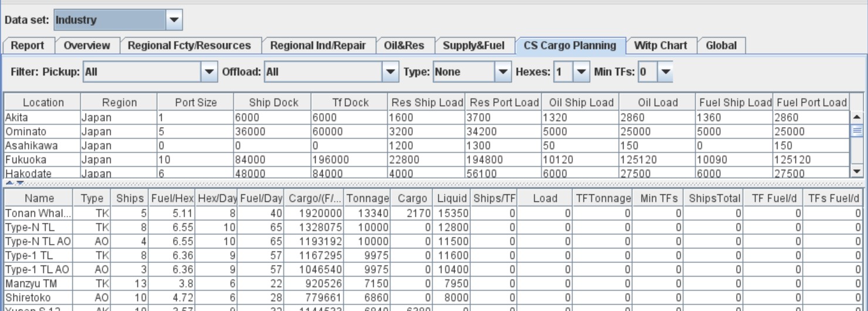This screenshot has width=868, height=311.
Task: Switch to the Global tab
Action: [x=721, y=46]
